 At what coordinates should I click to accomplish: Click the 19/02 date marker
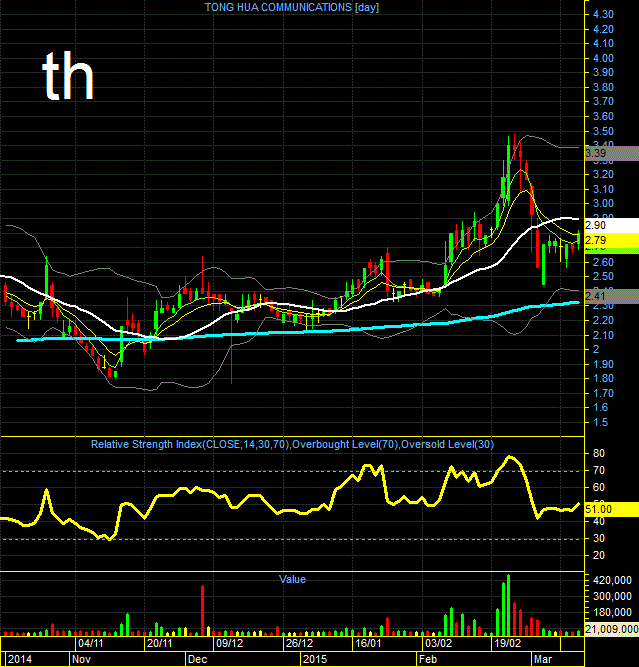click(x=508, y=643)
